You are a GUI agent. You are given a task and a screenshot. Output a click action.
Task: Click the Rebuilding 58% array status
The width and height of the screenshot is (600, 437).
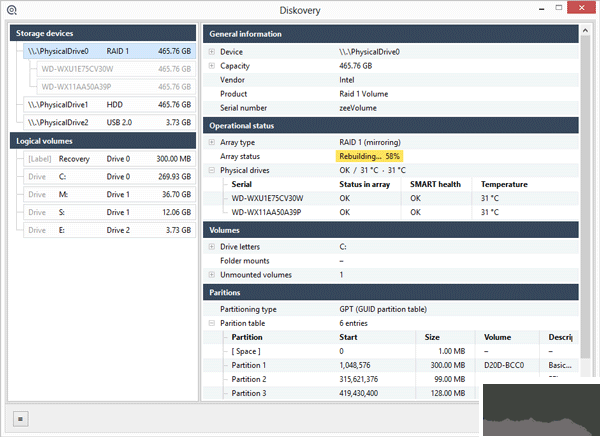[369, 157]
